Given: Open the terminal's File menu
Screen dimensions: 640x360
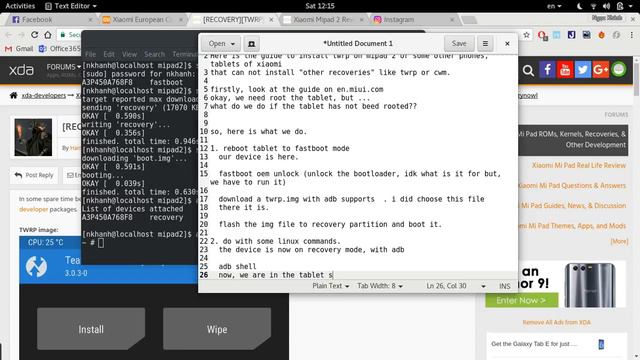Looking at the screenshot, I should coord(91,54).
